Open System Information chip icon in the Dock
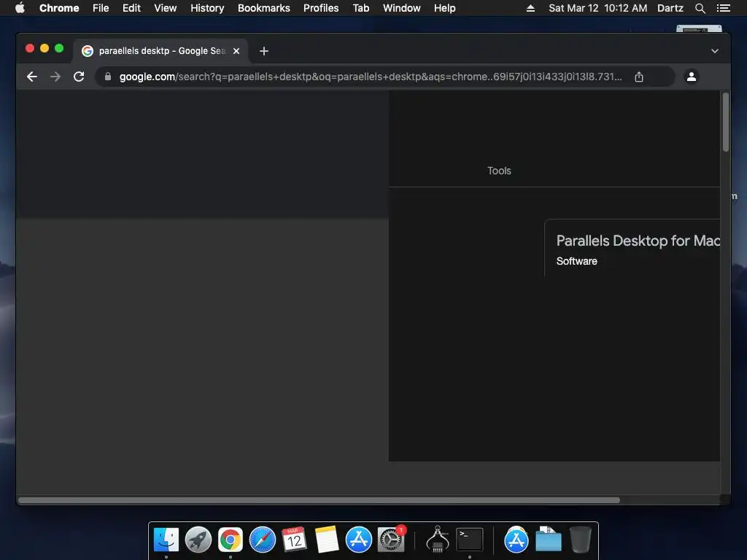 438,540
